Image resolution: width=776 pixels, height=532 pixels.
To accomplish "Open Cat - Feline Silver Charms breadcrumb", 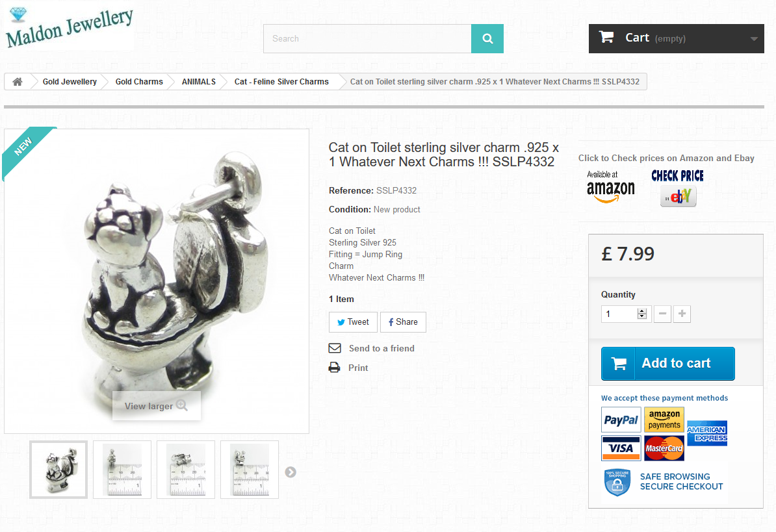I will (281, 82).
